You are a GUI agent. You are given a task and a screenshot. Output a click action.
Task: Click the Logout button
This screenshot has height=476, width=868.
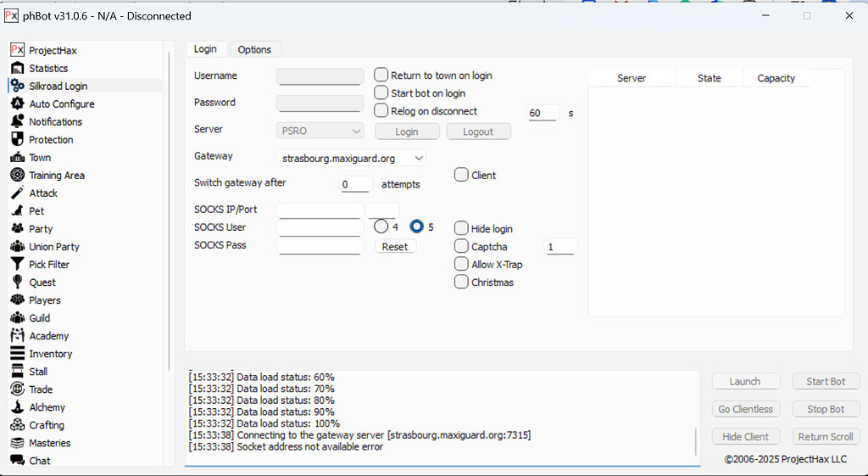[478, 132]
